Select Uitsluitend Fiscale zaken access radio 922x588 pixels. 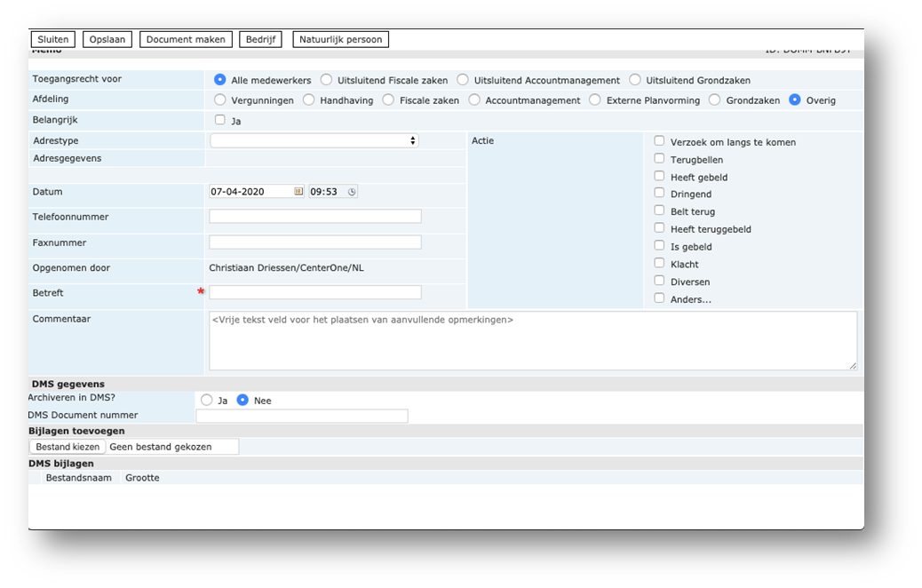(x=327, y=80)
